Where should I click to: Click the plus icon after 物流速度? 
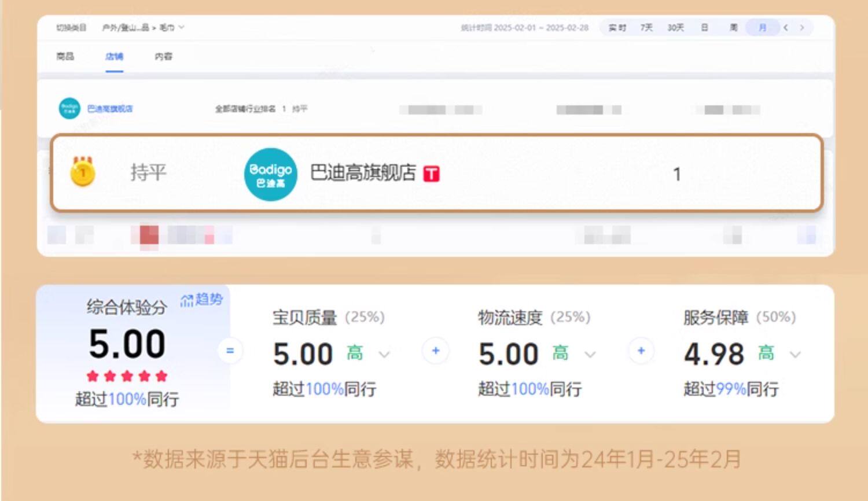tap(641, 351)
